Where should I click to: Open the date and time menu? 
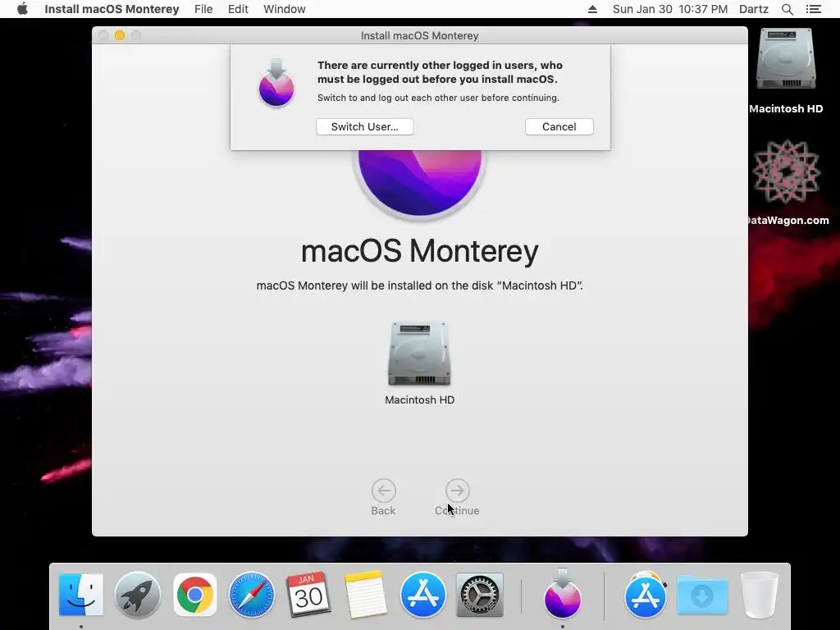click(x=669, y=9)
